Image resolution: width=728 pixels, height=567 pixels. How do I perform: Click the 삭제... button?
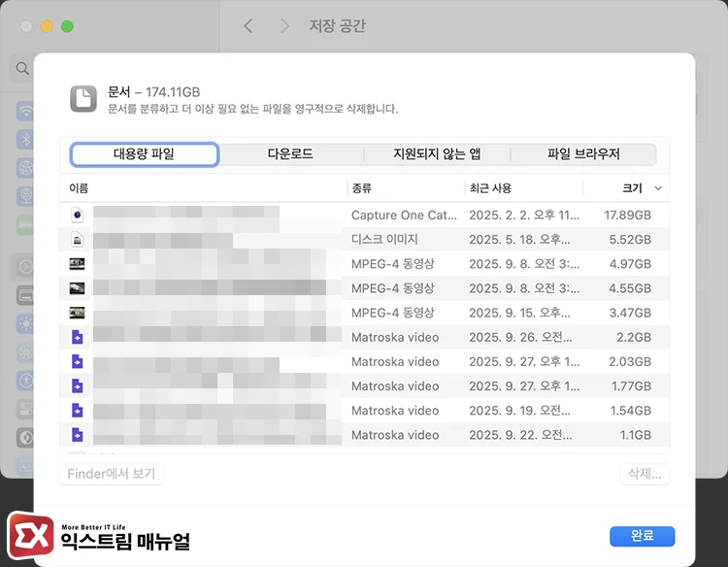point(645,475)
